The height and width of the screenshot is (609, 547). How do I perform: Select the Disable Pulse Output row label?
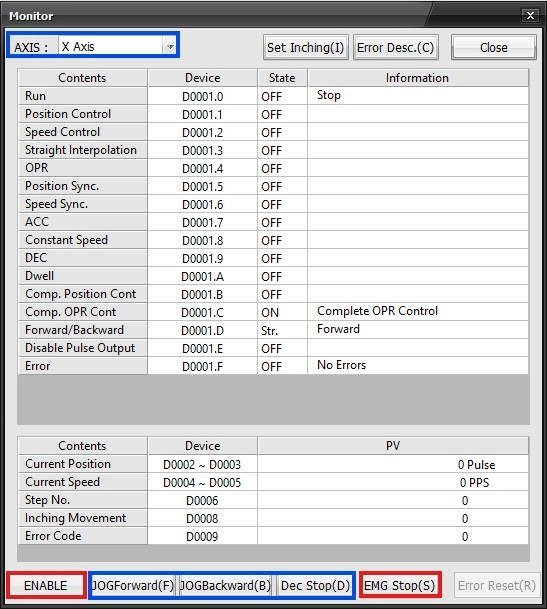point(82,348)
